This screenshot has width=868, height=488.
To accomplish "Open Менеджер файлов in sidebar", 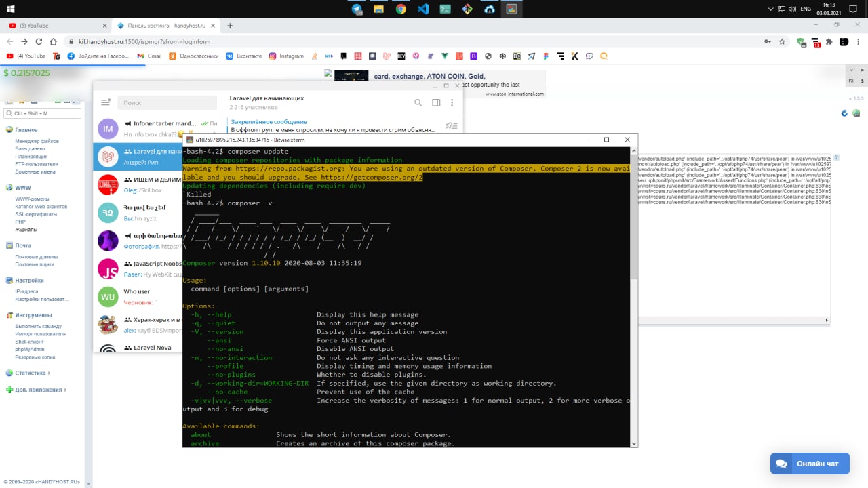I will (x=37, y=141).
